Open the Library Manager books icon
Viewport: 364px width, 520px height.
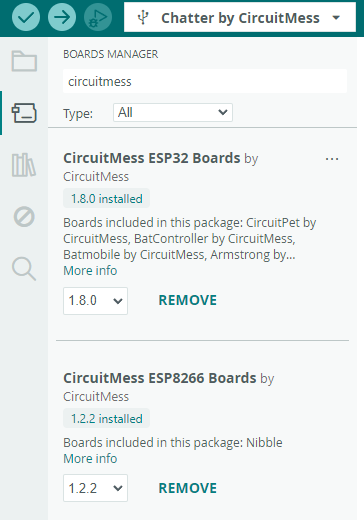[x=24, y=165]
